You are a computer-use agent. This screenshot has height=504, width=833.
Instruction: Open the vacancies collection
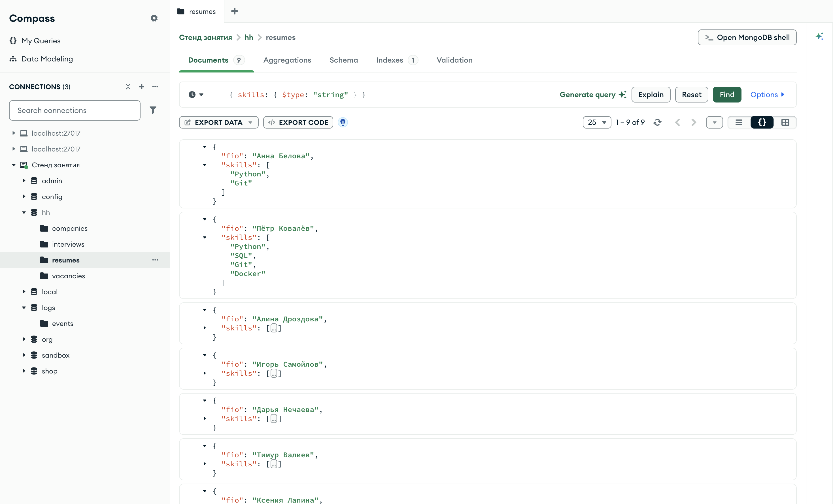(x=68, y=276)
